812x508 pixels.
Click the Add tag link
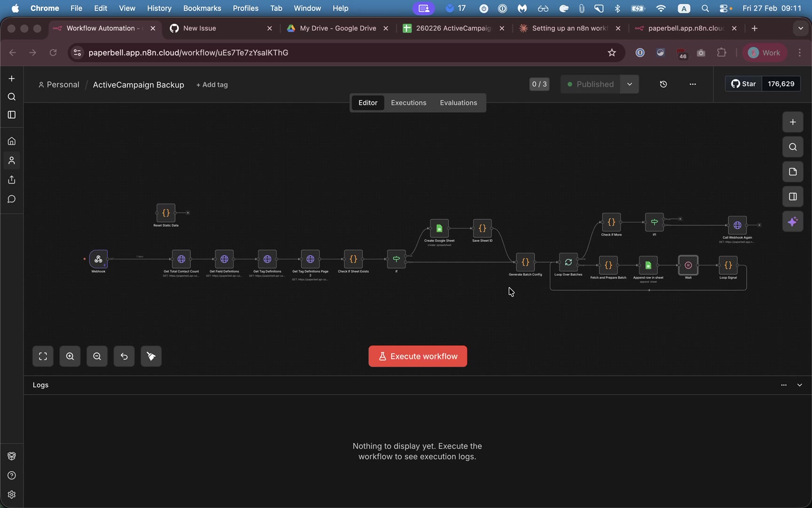(212, 85)
